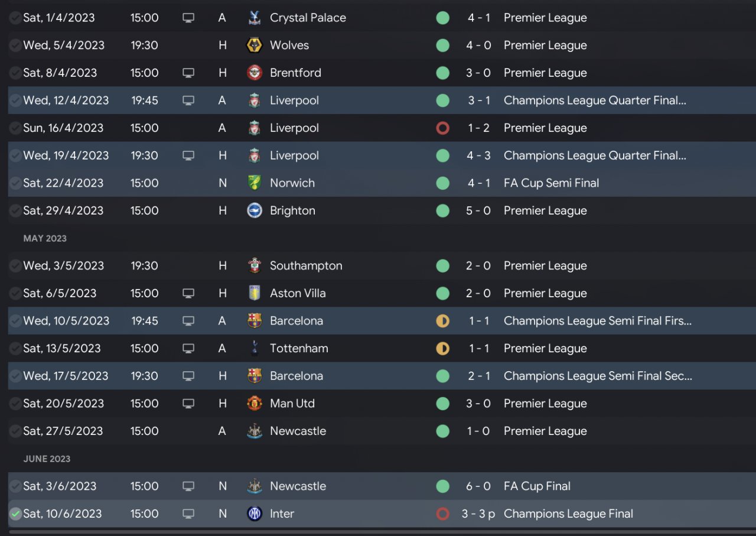Open the Southampton team link
The height and width of the screenshot is (536, 756).
306,266
